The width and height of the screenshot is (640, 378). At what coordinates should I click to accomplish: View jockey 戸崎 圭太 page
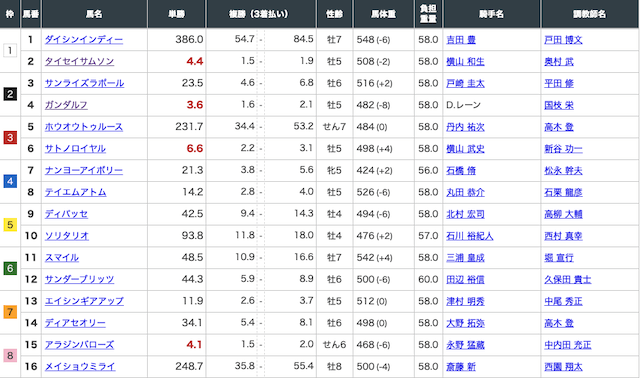pyautogui.click(x=465, y=83)
